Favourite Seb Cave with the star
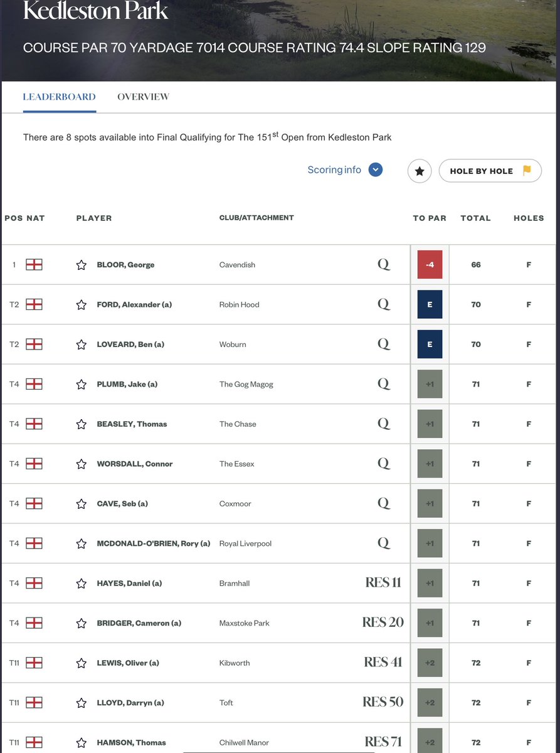This screenshot has height=753, width=560. [x=82, y=504]
